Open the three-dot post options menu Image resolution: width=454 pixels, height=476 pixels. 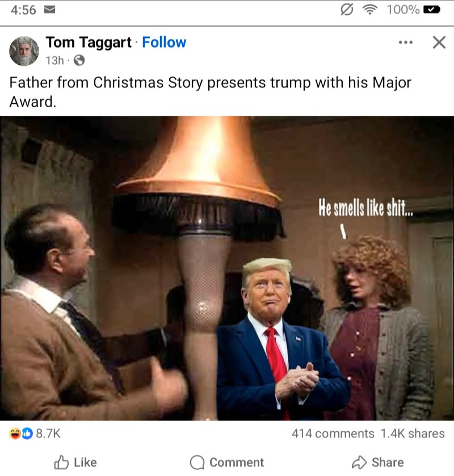[x=406, y=43]
